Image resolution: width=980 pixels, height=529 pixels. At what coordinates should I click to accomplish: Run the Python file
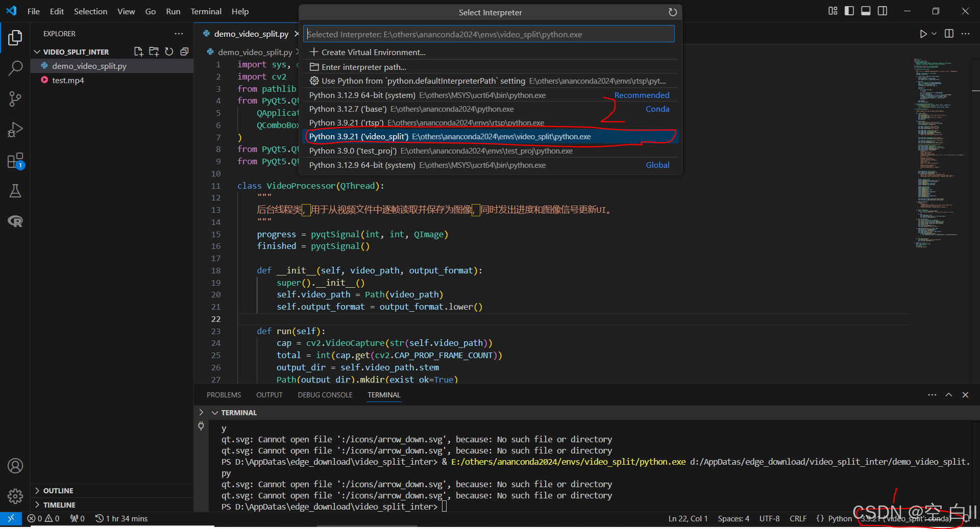pos(923,34)
